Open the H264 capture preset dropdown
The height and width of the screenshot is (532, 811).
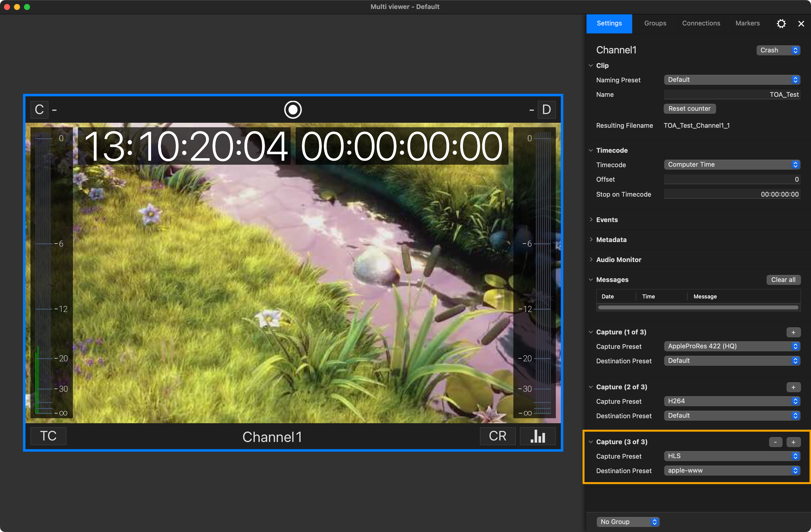[732, 401]
